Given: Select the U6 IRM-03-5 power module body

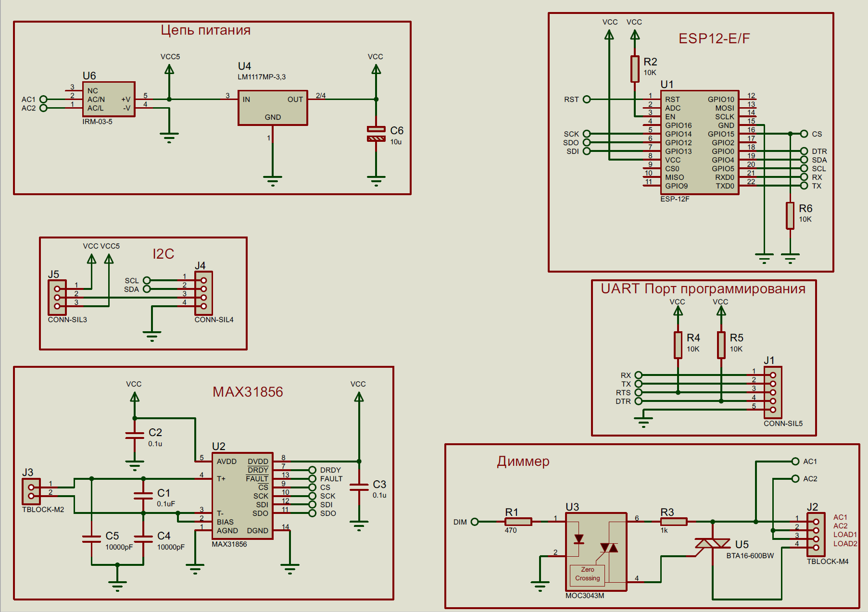Looking at the screenshot, I should (109, 99).
